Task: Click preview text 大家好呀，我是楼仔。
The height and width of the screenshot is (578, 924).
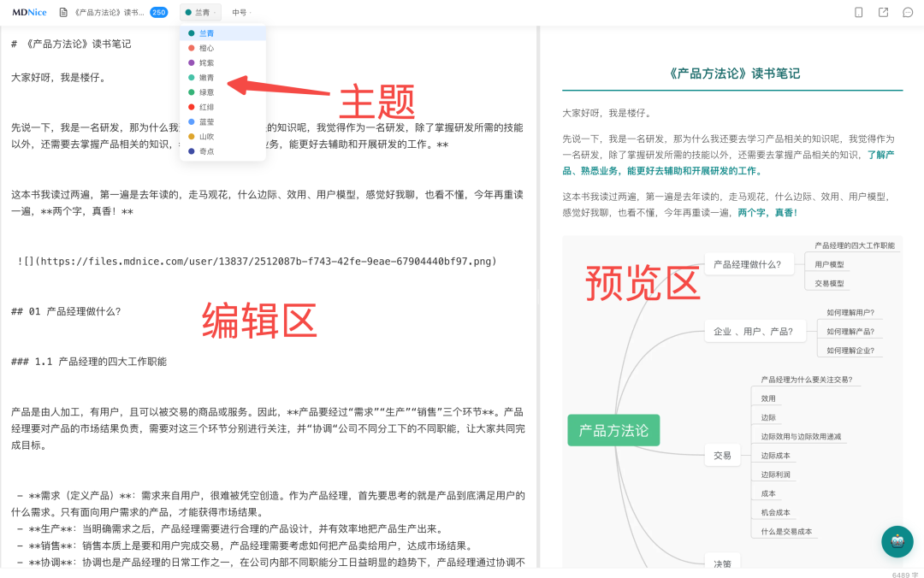Action: click(x=607, y=113)
